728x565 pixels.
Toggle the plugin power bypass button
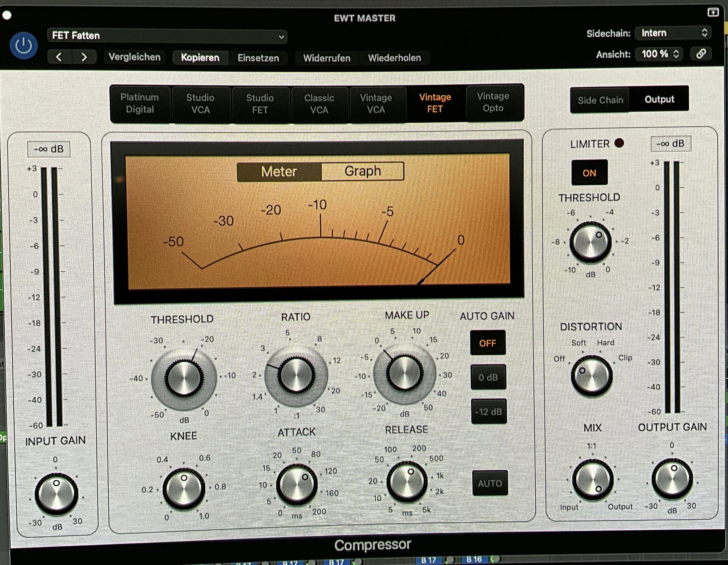pos(24,46)
